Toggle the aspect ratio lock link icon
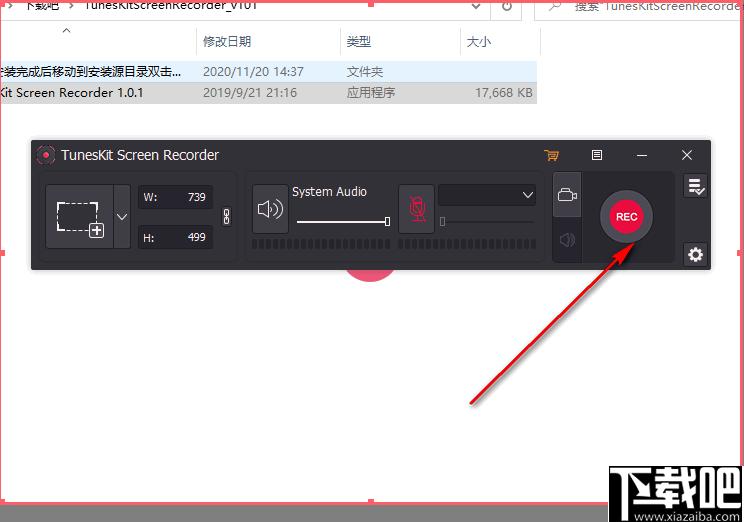 click(227, 217)
